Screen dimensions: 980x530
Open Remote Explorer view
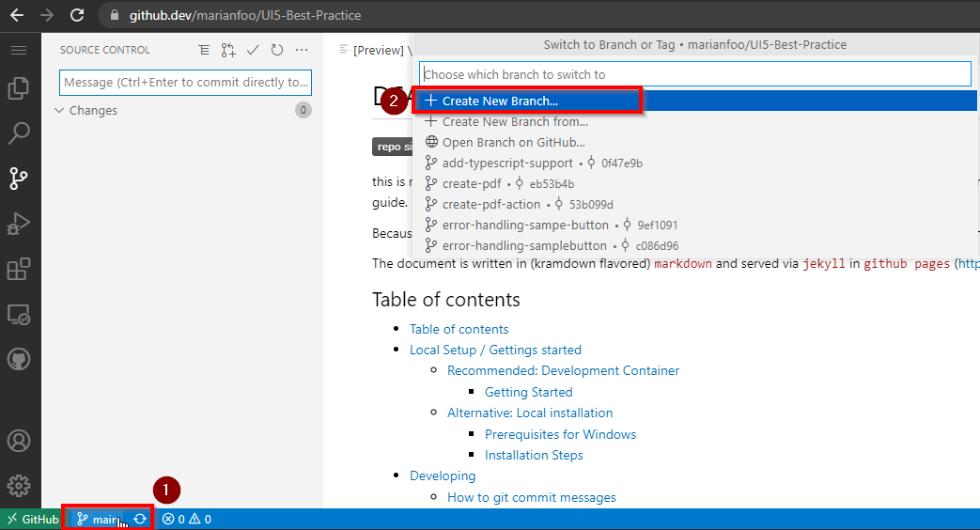[x=19, y=315]
